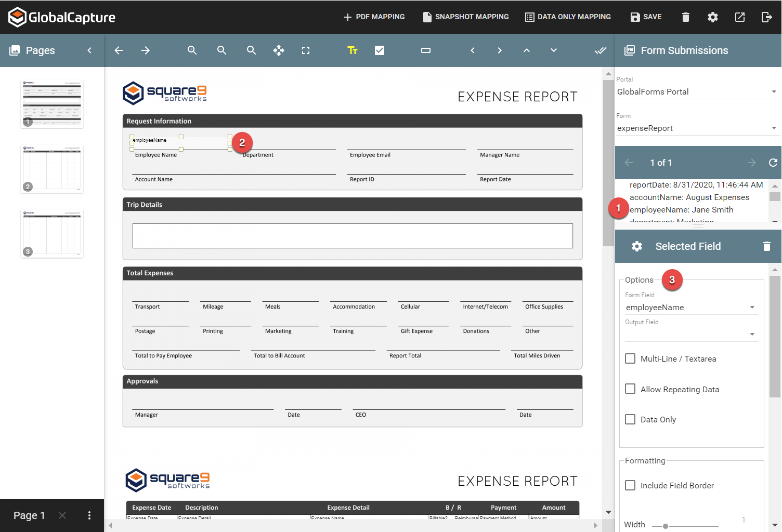Choose Snapshot Mapping in top bar
Image resolution: width=782 pixels, height=532 pixels.
pyautogui.click(x=466, y=17)
